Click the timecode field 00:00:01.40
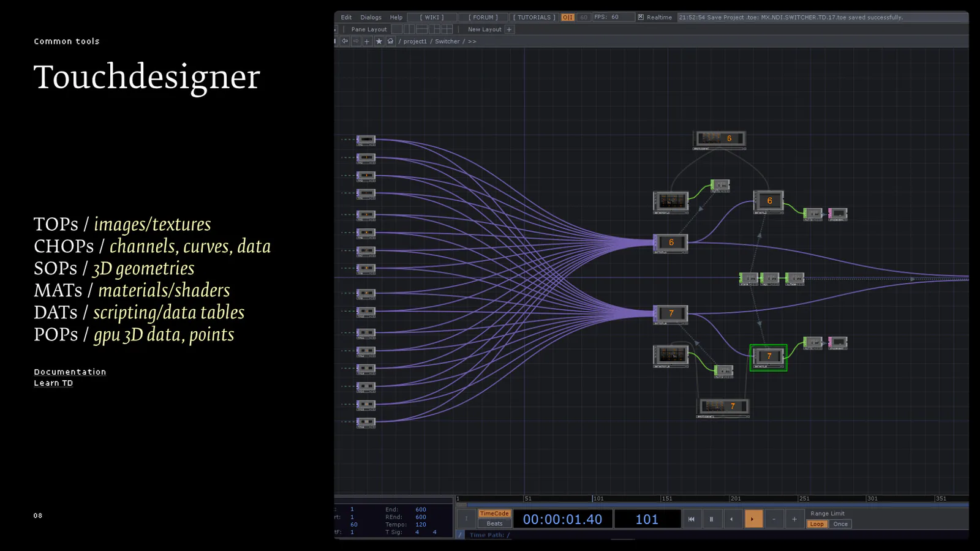This screenshot has height=551, width=980. click(562, 519)
